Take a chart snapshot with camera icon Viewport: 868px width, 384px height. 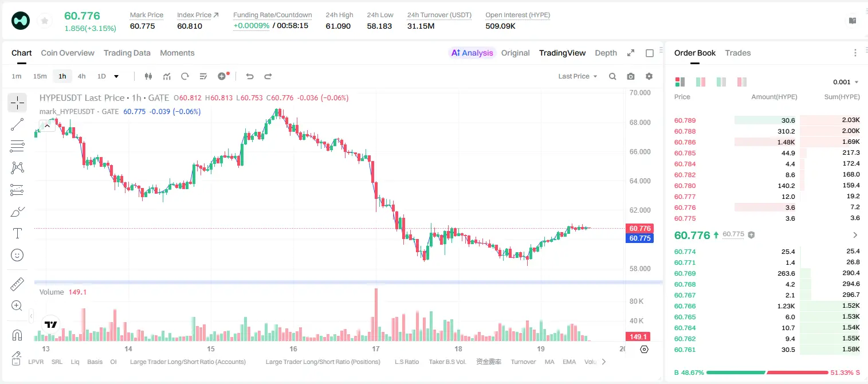click(631, 76)
